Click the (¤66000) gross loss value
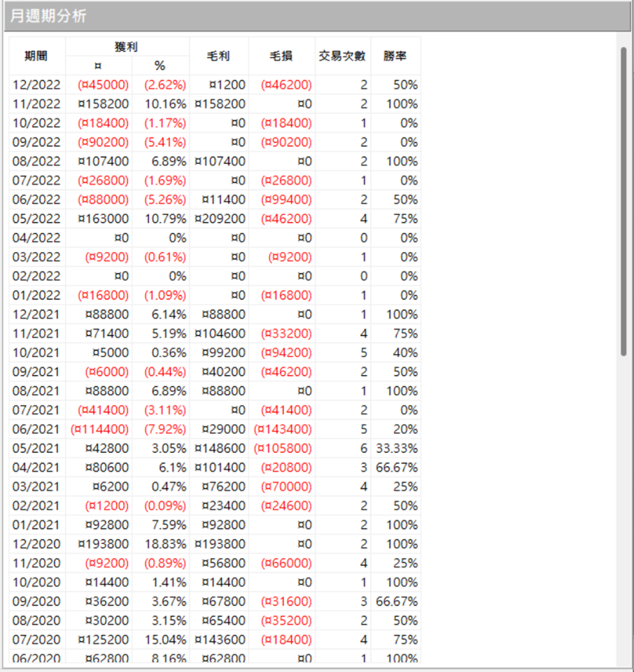 point(286,563)
